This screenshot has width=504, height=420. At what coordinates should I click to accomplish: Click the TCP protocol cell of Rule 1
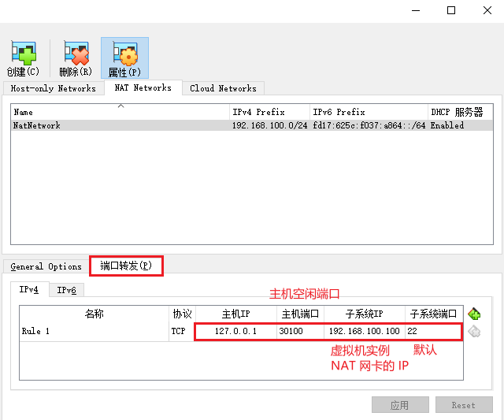coord(178,331)
